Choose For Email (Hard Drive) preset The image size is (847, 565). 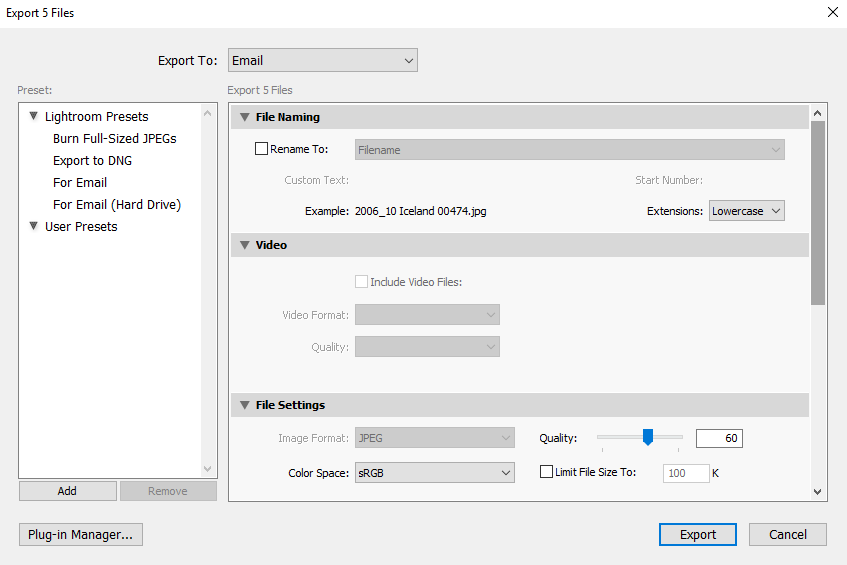point(117,205)
